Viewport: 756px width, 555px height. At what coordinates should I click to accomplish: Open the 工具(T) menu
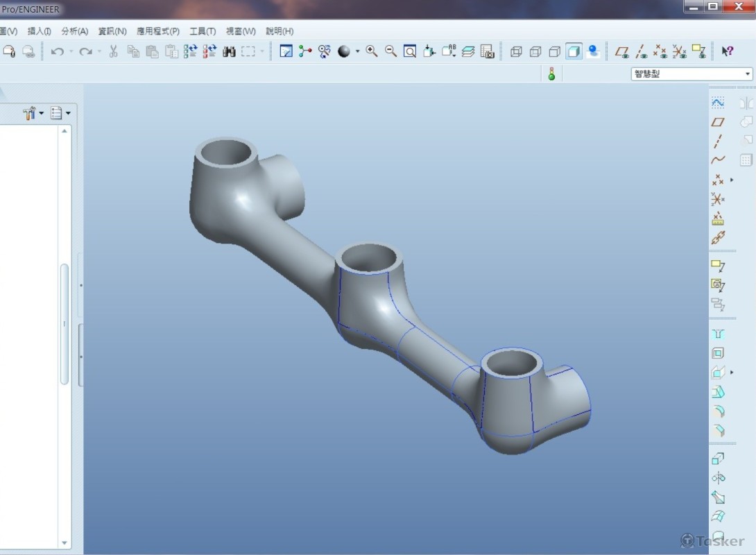click(x=203, y=31)
